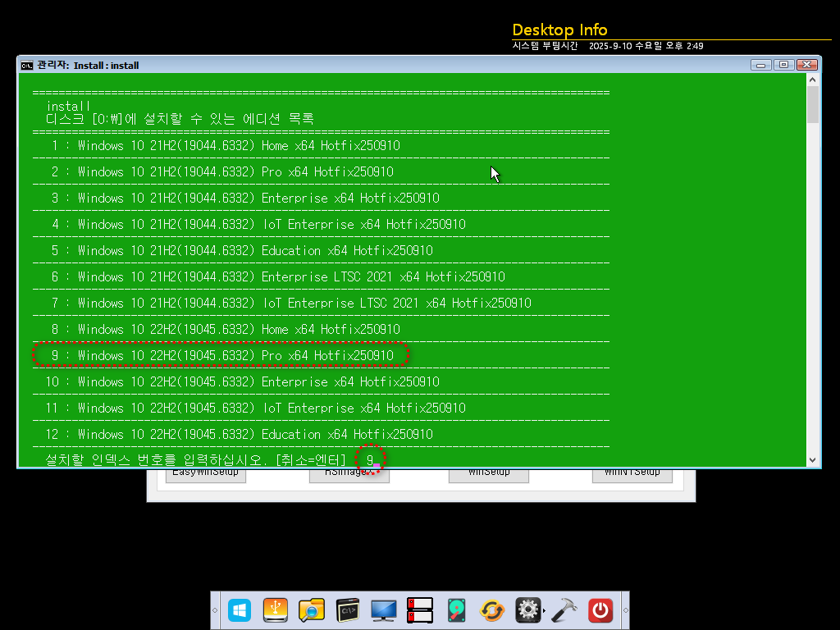Click row 11: 22H2 IoT Enterprise x64
Image resolution: width=840 pixels, height=630 pixels.
pos(256,409)
